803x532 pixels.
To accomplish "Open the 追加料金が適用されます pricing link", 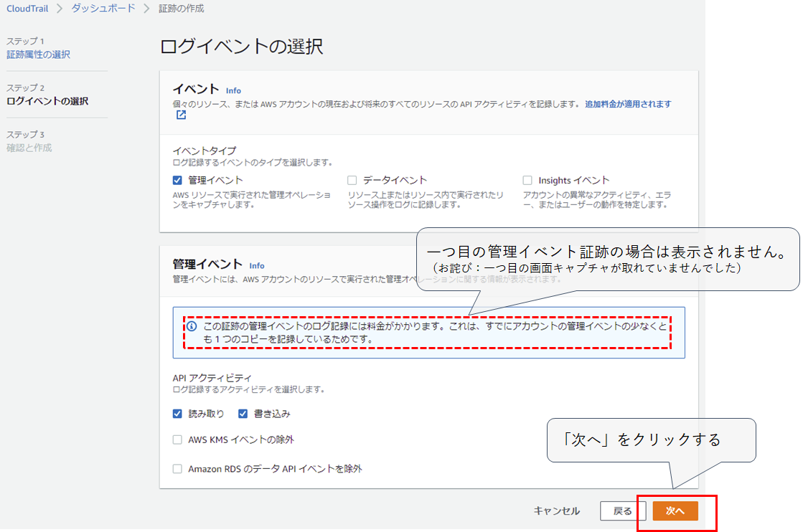I will click(628, 104).
